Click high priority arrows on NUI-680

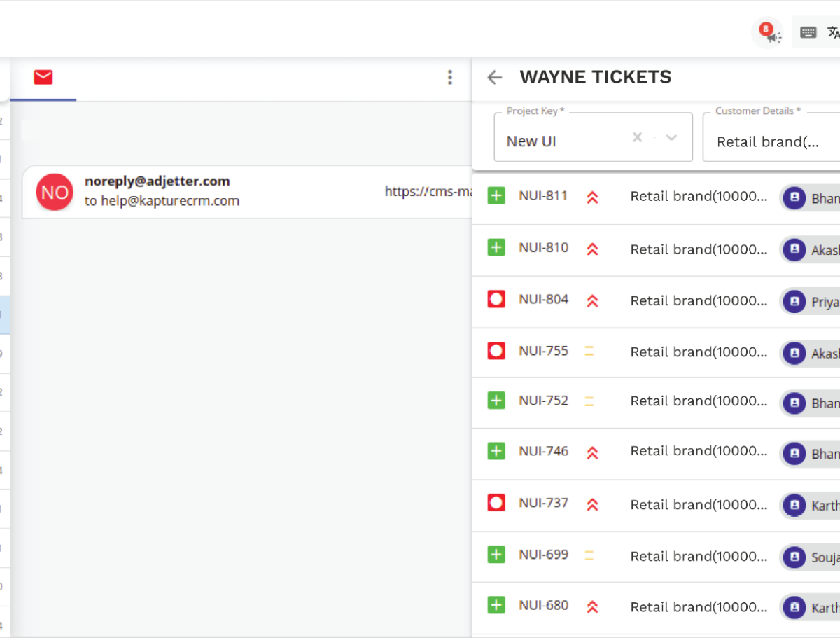(x=592, y=606)
